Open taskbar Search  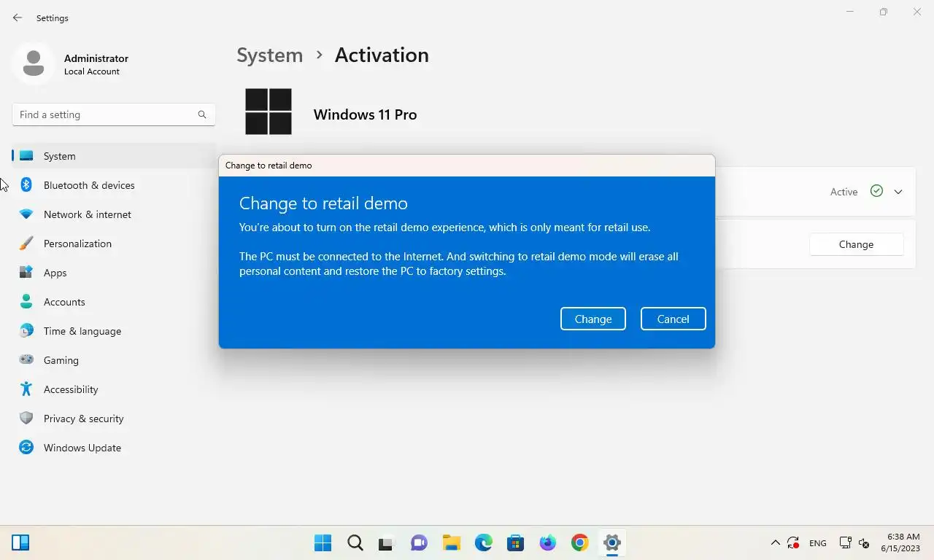pyautogui.click(x=355, y=542)
